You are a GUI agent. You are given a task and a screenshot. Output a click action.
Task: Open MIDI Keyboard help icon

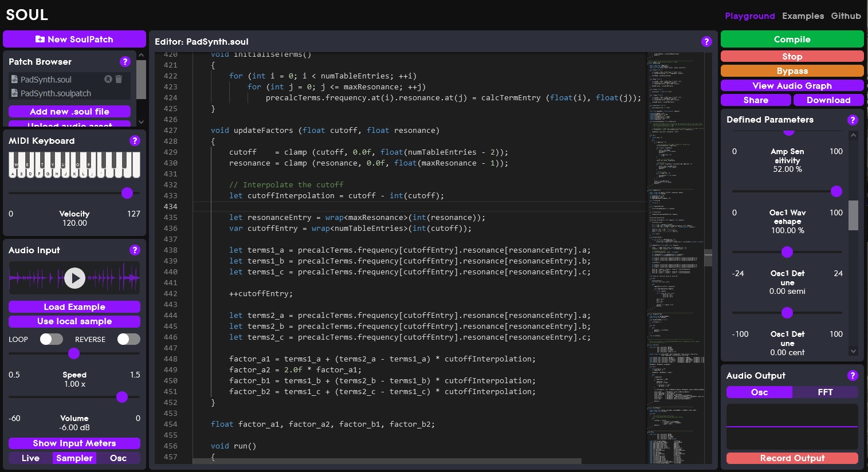(135, 141)
